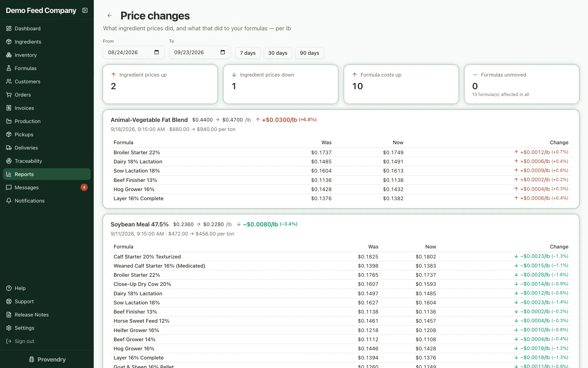Click the To date field 09/23/2026
Image resolution: width=588 pixels, height=368 pixels.
(200, 52)
